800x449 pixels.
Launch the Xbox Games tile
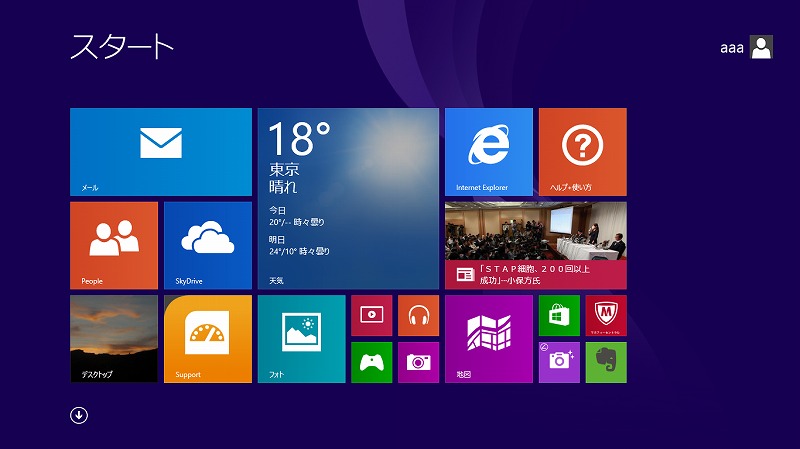pos(371,362)
